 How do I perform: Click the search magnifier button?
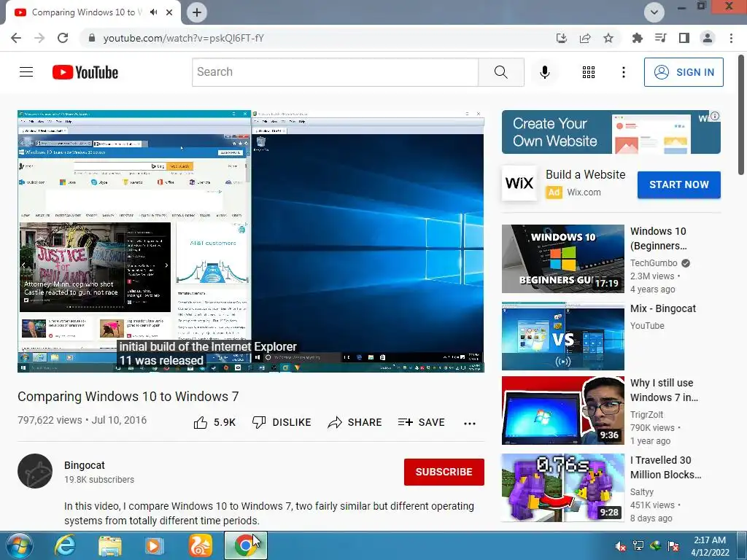(500, 72)
